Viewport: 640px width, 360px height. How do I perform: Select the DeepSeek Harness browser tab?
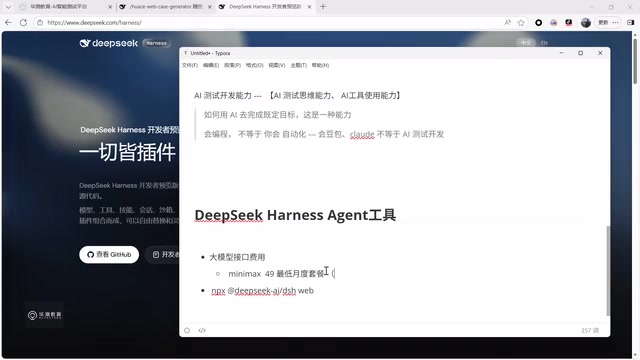coord(265,7)
